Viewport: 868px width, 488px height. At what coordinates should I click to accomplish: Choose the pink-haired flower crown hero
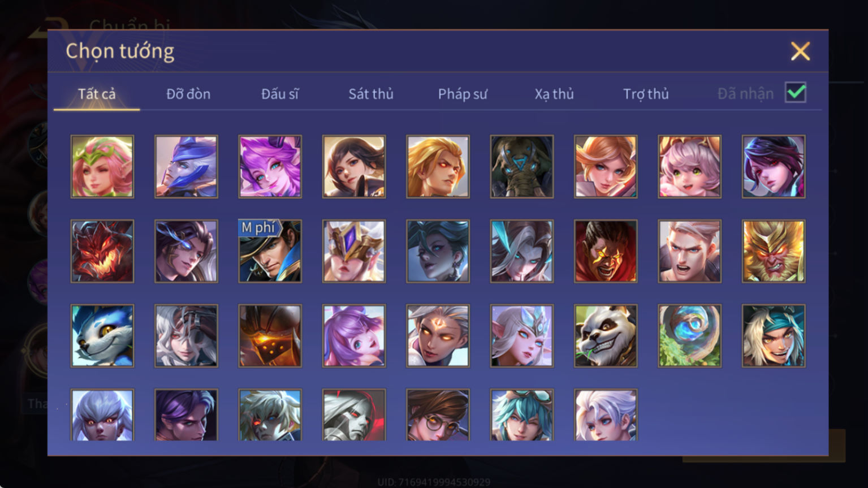pos(102,166)
